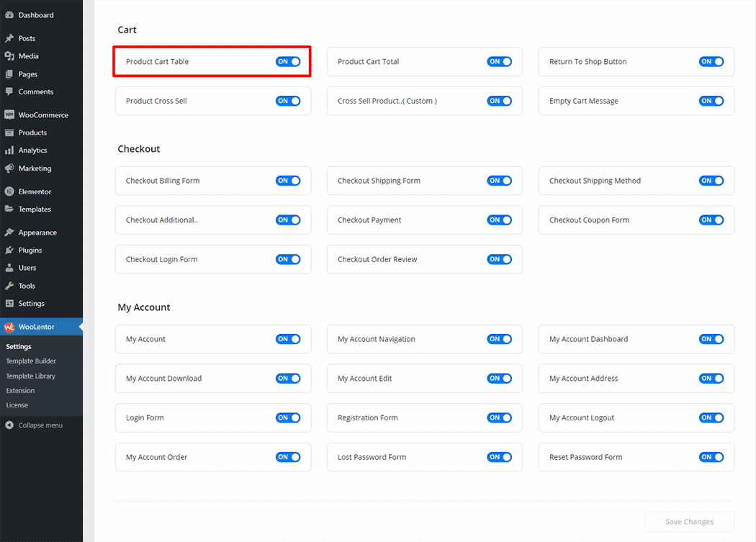This screenshot has height=542, width=756.
Task: Click the Appearance brush icon
Action: click(x=9, y=232)
